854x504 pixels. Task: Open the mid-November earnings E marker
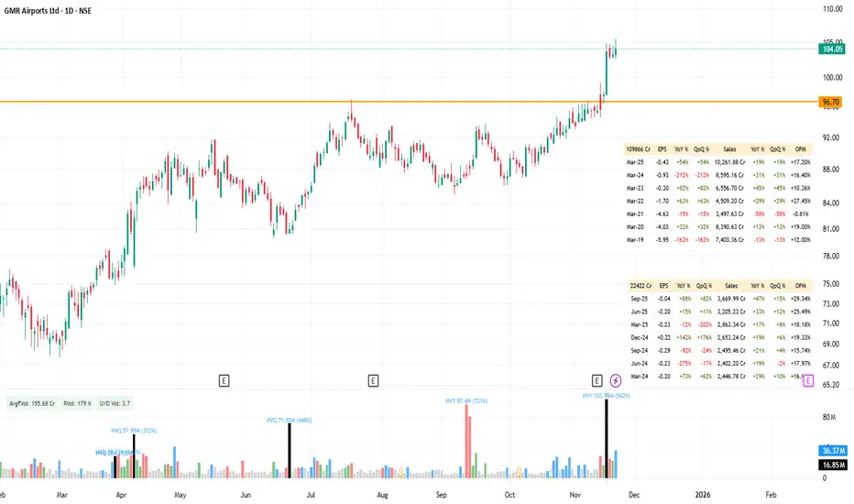[597, 381]
